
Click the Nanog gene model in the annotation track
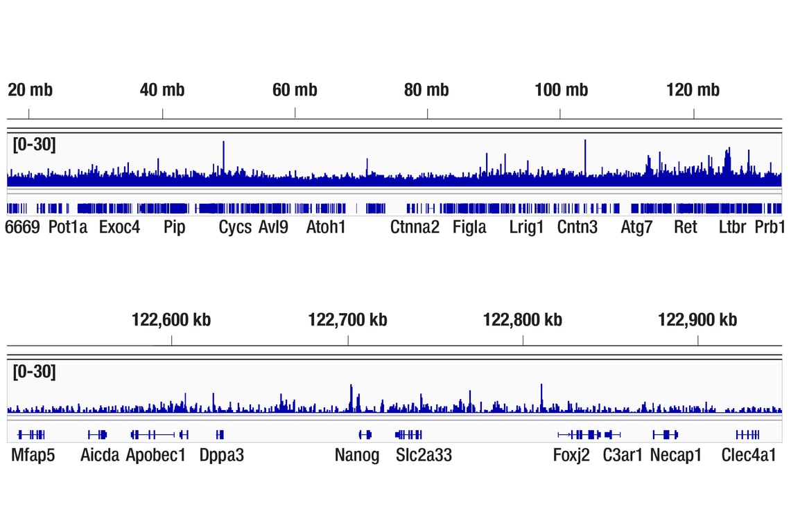coord(365,434)
